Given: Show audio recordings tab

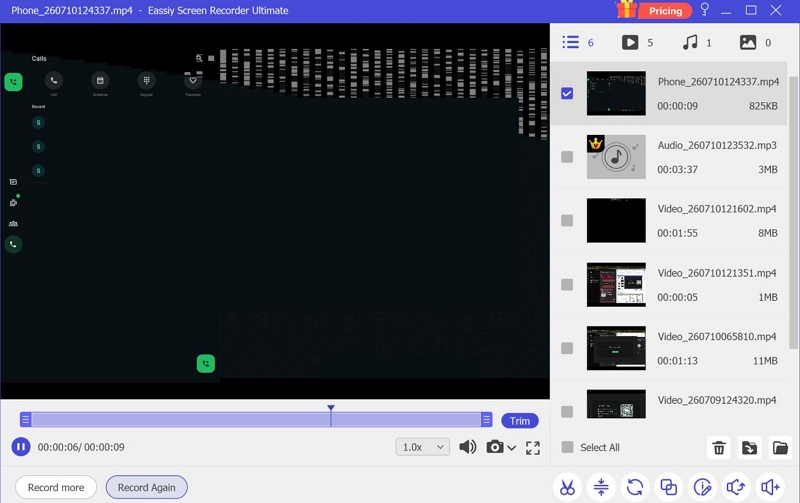Looking at the screenshot, I should (690, 42).
